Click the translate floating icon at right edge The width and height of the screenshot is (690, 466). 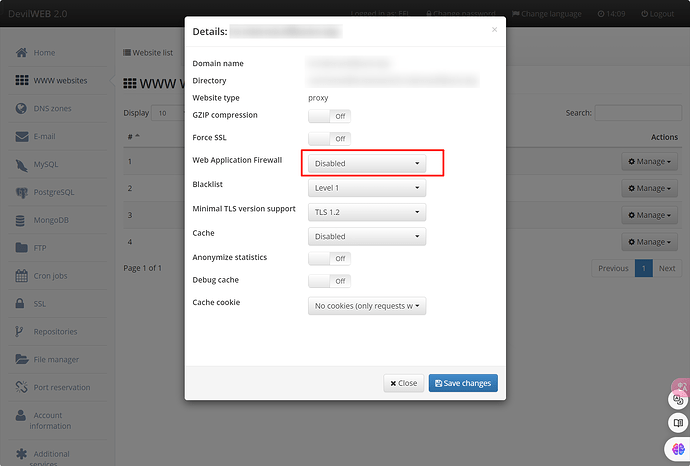pyautogui.click(x=678, y=400)
